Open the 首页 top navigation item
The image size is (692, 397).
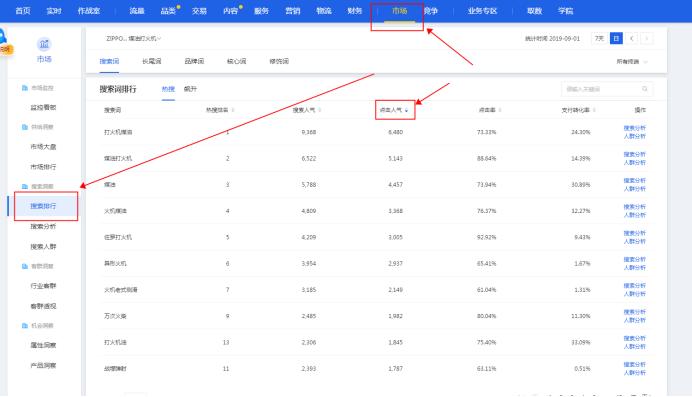tap(23, 11)
